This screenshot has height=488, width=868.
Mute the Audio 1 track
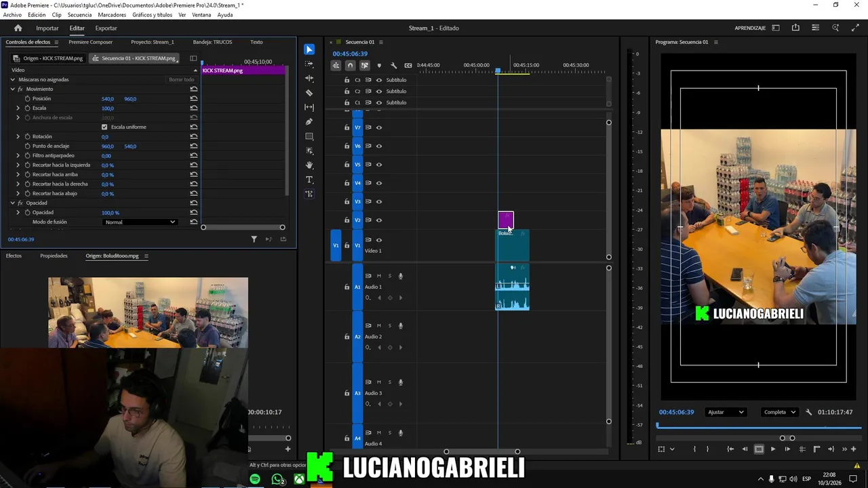[379, 276]
